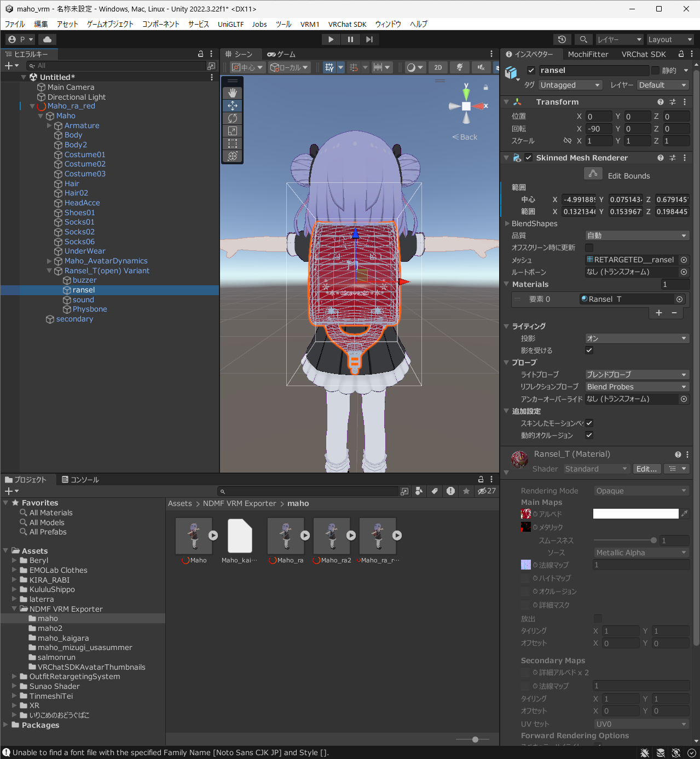Click the Edit Bounds icon button
700x759 pixels.
click(x=593, y=174)
